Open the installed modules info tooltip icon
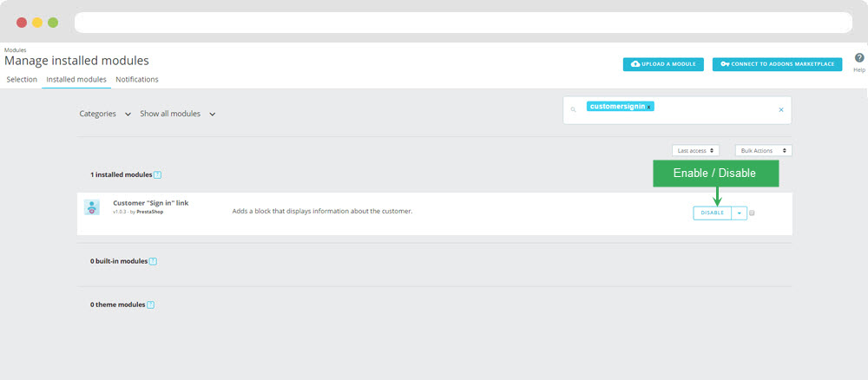The height and width of the screenshot is (380, 868). click(x=157, y=174)
